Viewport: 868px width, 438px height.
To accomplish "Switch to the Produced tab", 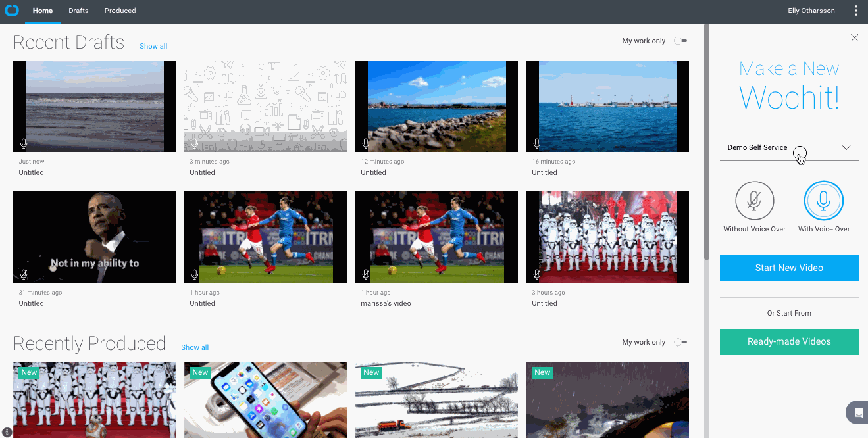I will click(120, 11).
